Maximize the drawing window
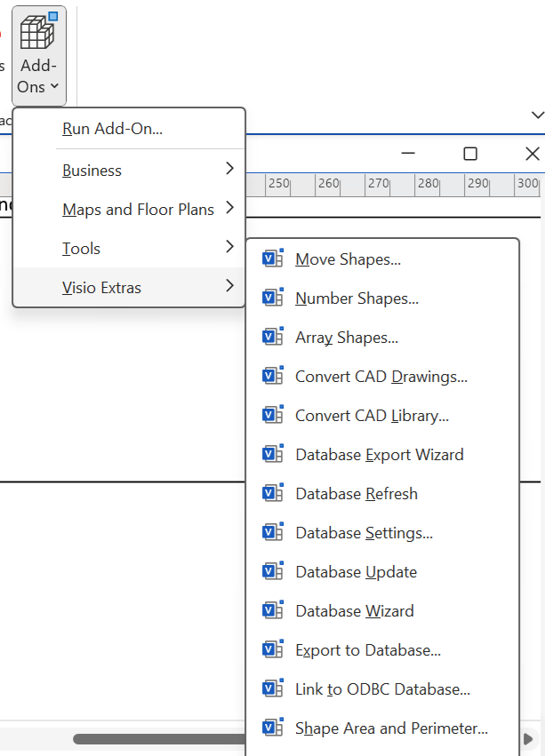This screenshot has height=756, width=545. pos(470,154)
